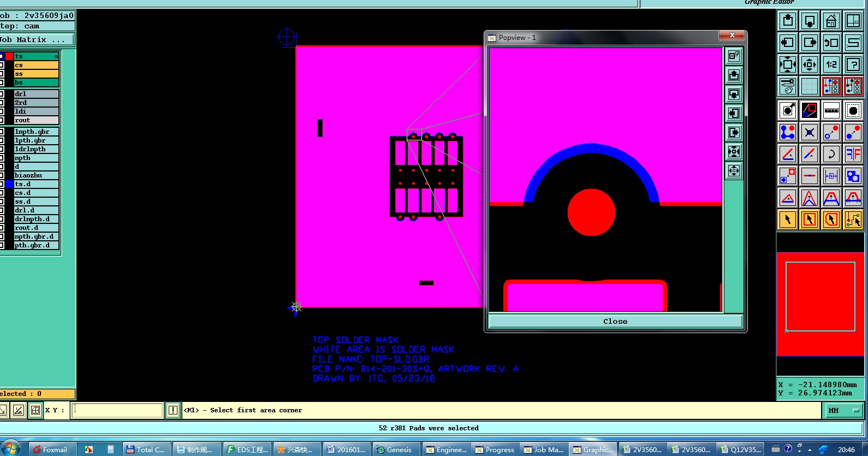Viewport: 868px width, 456px height.
Task: Click the ruler measure tool
Action: tap(831, 110)
